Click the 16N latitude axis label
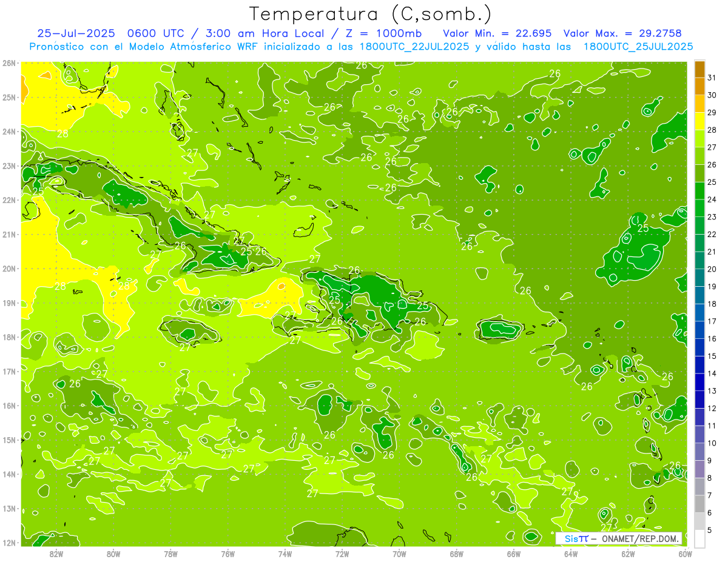The height and width of the screenshot is (562, 728). 9,405
